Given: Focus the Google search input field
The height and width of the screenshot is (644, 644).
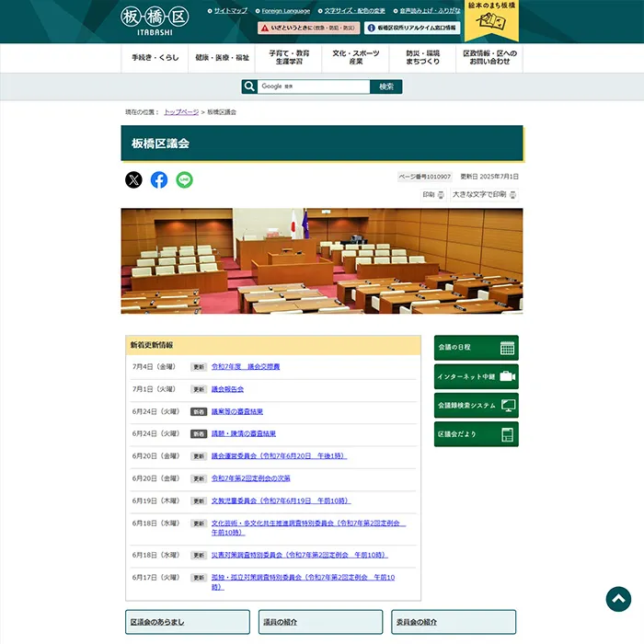Looking at the screenshot, I should point(314,86).
